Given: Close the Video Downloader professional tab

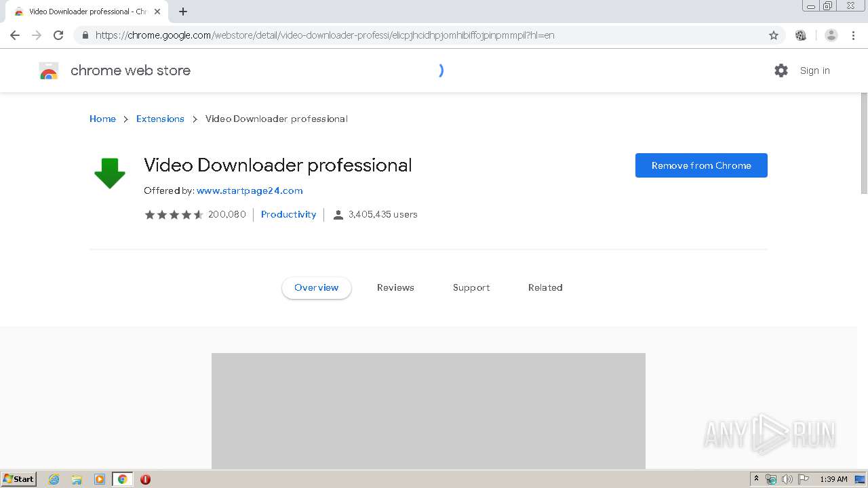Looking at the screenshot, I should 157,12.
